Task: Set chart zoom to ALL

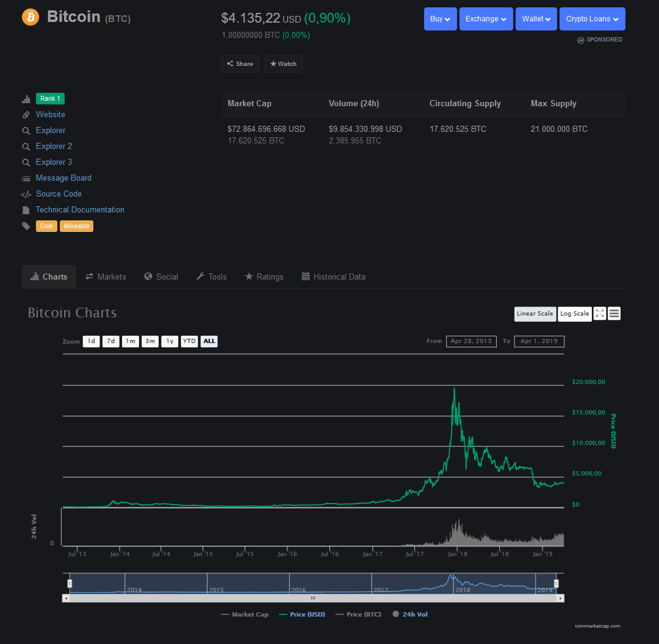Action: 209,341
